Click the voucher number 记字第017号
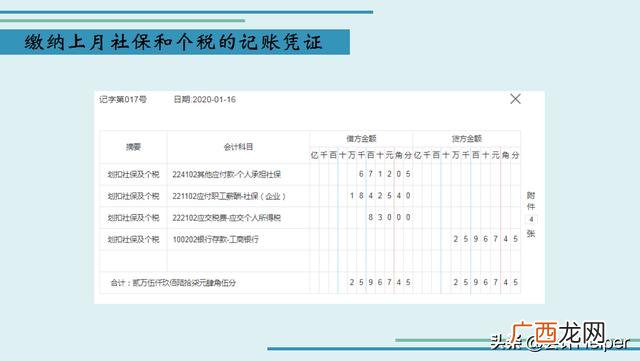The width and height of the screenshot is (640, 361). coord(123,99)
